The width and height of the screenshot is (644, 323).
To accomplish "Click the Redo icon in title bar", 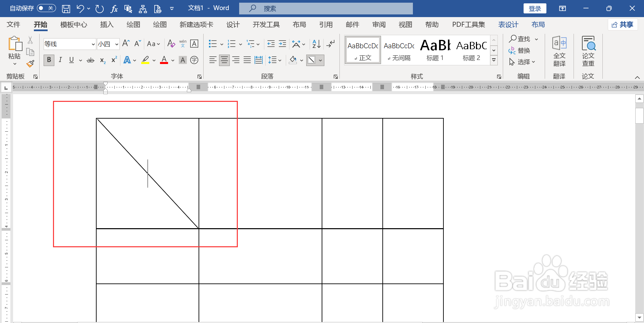I will coord(99,9).
